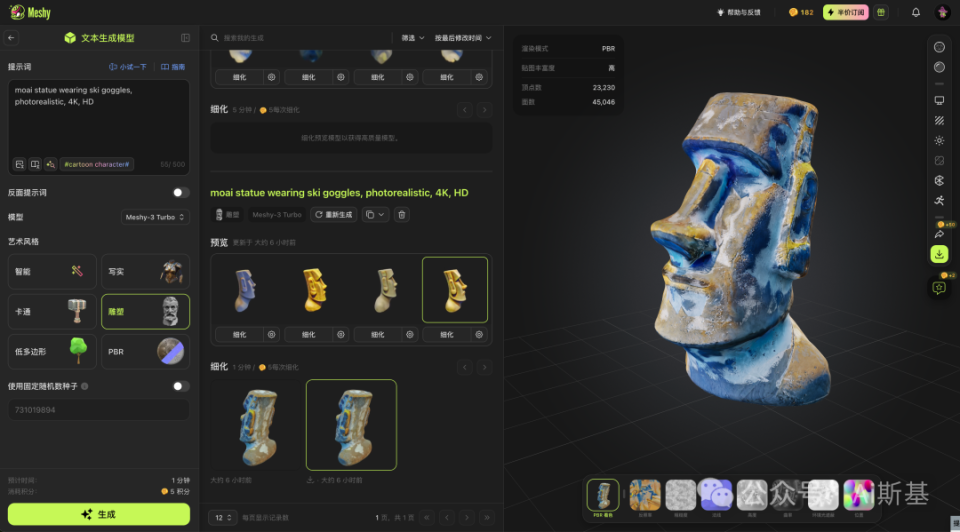This screenshot has width=960, height=532.
Task: Click settings icon beside first preview 细化
Action: click(271, 334)
